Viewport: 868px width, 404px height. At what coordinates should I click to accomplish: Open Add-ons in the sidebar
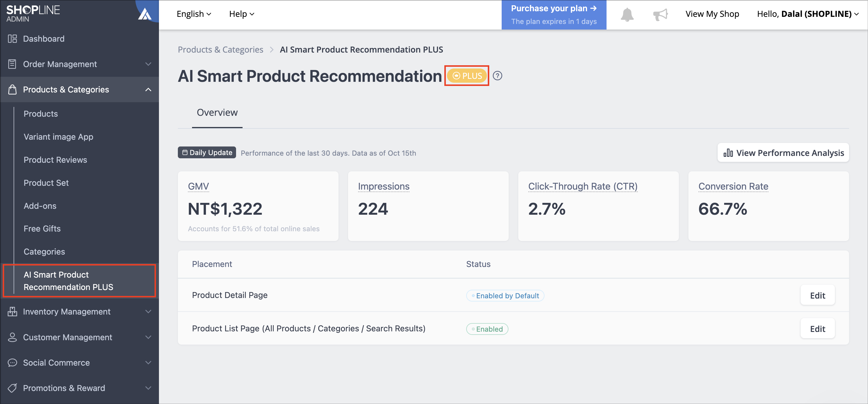pyautogui.click(x=40, y=206)
